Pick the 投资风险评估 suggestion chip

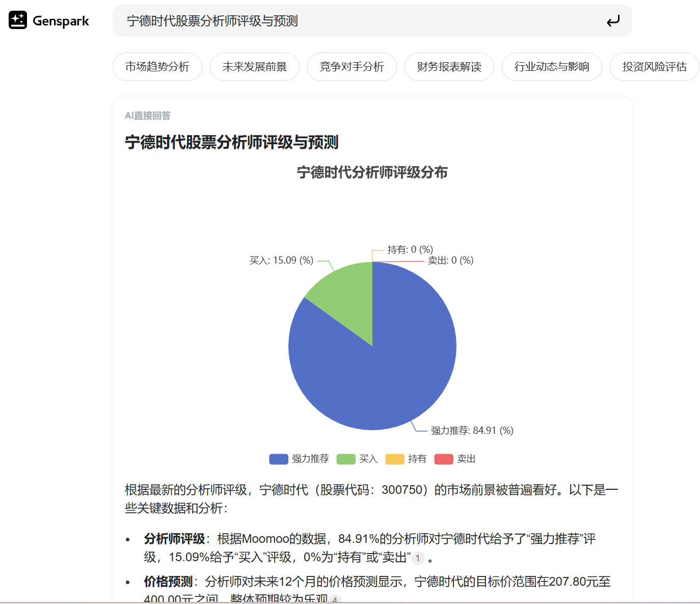pos(655,67)
